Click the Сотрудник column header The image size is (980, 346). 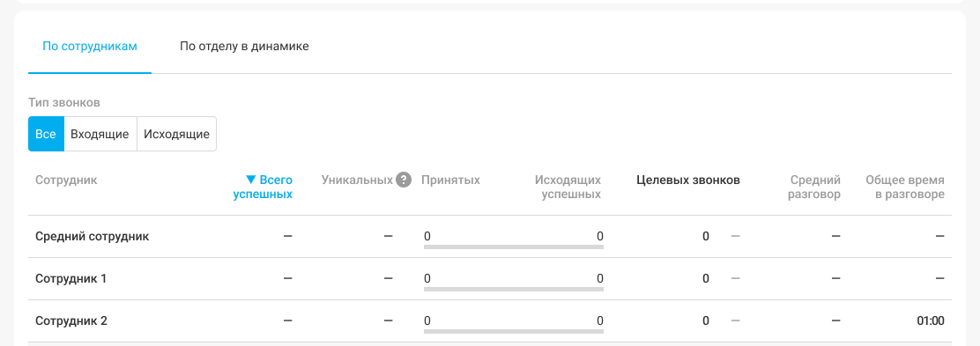pyautogui.click(x=66, y=180)
